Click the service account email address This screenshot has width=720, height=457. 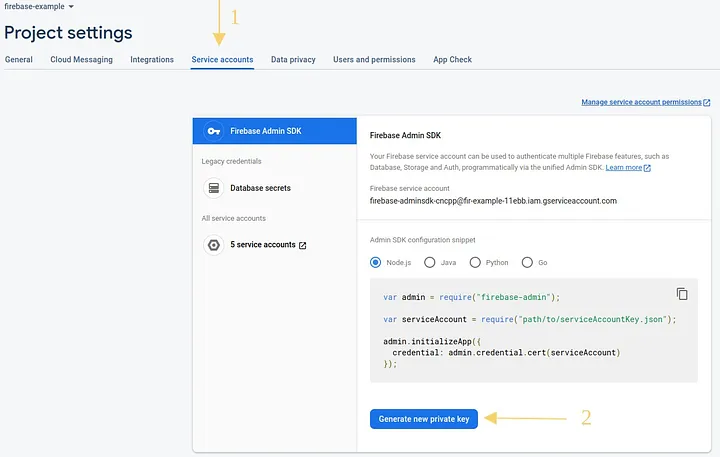pyautogui.click(x=493, y=200)
